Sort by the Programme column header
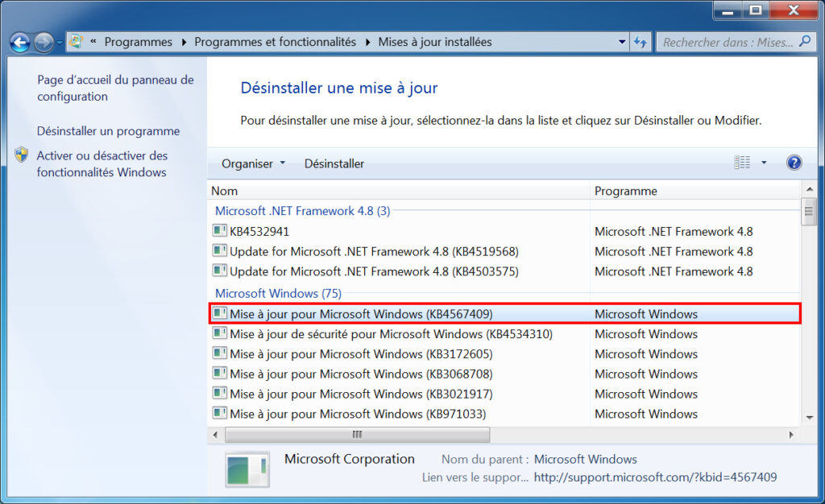825x504 pixels. pyautogui.click(x=695, y=191)
